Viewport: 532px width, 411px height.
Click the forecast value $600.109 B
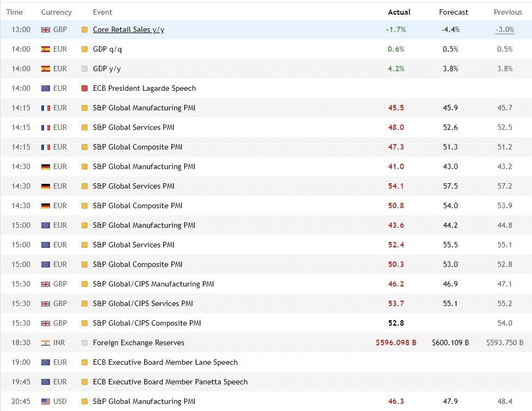[450, 343]
